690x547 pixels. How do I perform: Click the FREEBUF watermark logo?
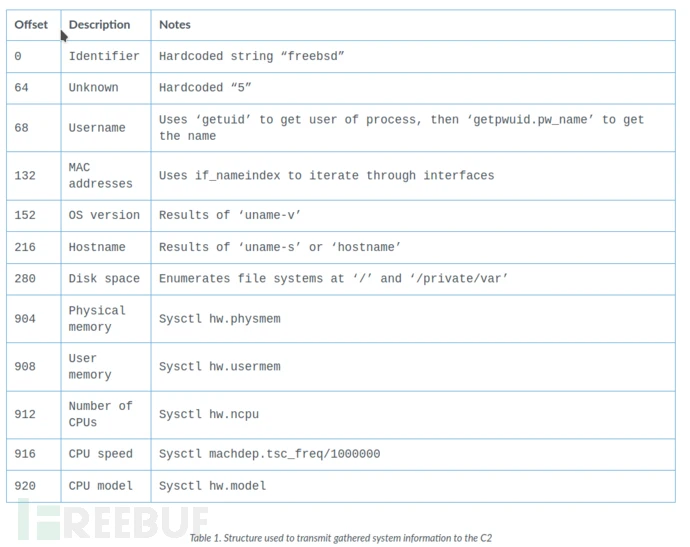[x=113, y=521]
